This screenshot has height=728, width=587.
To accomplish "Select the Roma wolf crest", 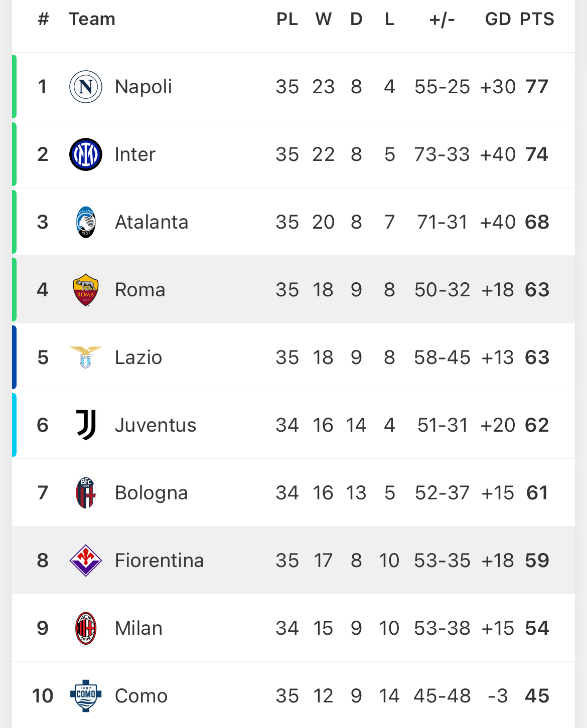I will pyautogui.click(x=86, y=290).
